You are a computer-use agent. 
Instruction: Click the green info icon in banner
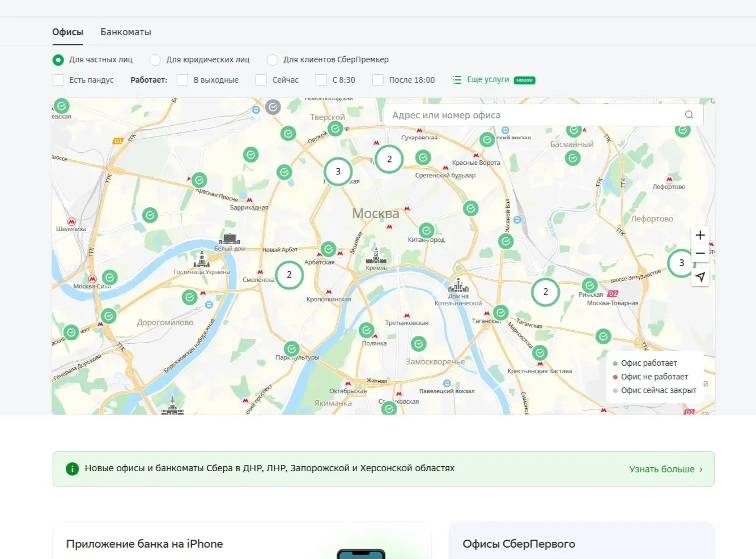[72, 468]
